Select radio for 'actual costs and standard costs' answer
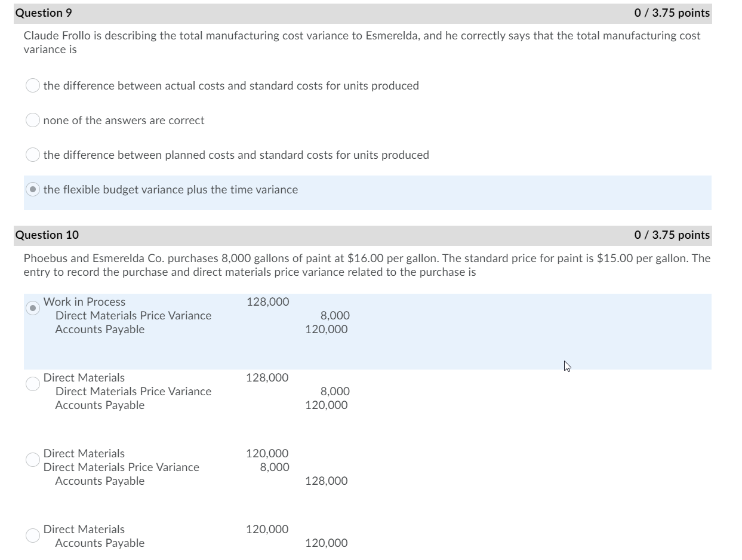 point(33,86)
